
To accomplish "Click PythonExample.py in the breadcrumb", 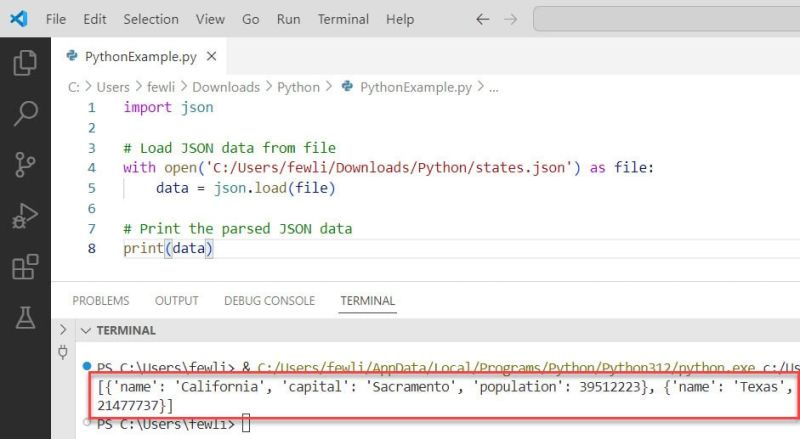I will click(415, 87).
